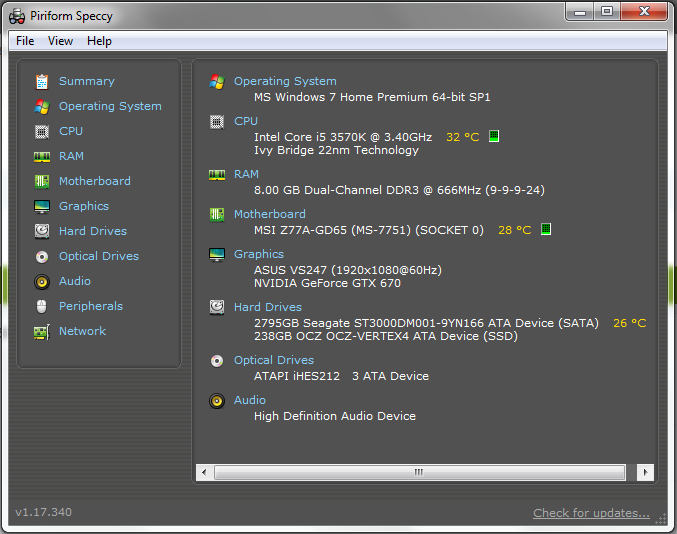Select Network in the sidebar

click(x=82, y=332)
